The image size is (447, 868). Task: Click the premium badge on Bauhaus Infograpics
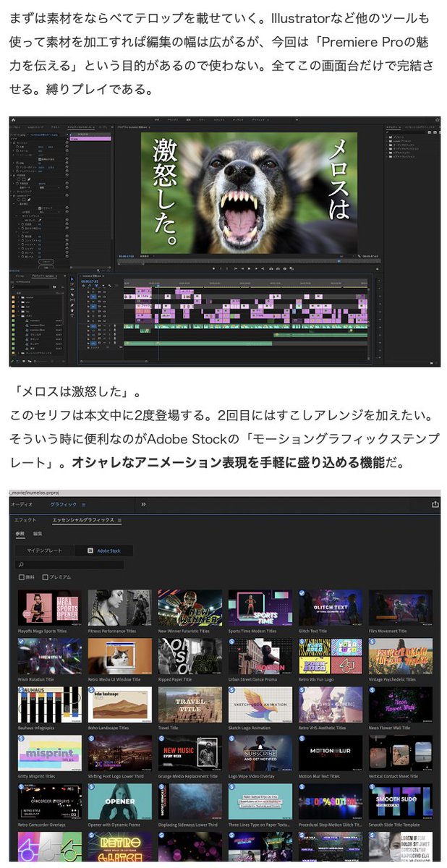pyautogui.click(x=22, y=691)
